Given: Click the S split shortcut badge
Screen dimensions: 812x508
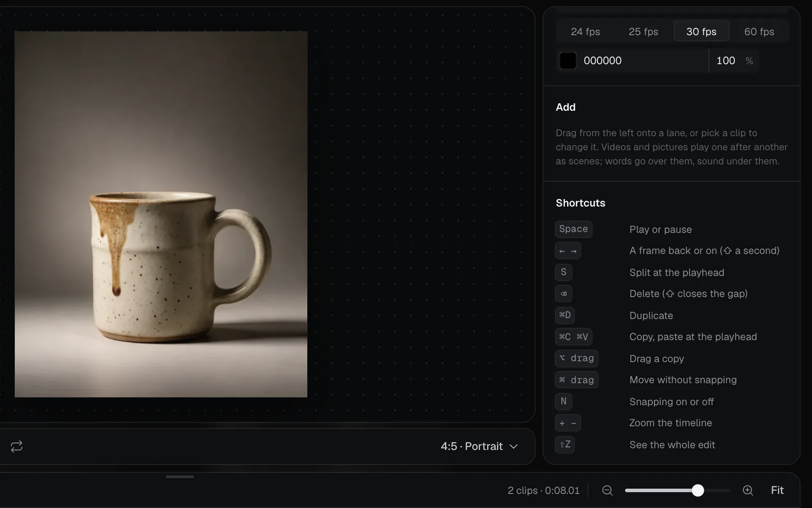Looking at the screenshot, I should coord(563,272).
